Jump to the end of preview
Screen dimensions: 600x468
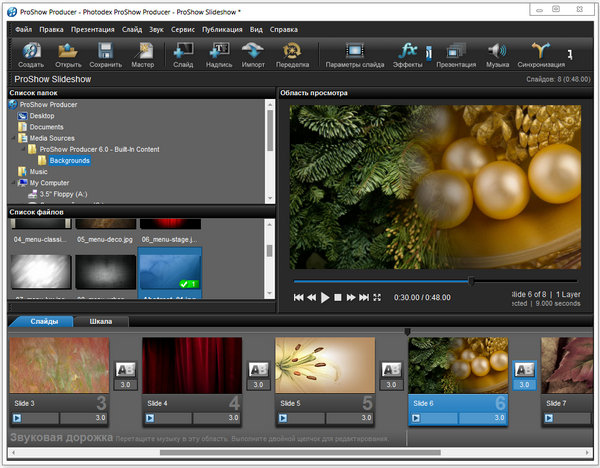[x=364, y=297]
